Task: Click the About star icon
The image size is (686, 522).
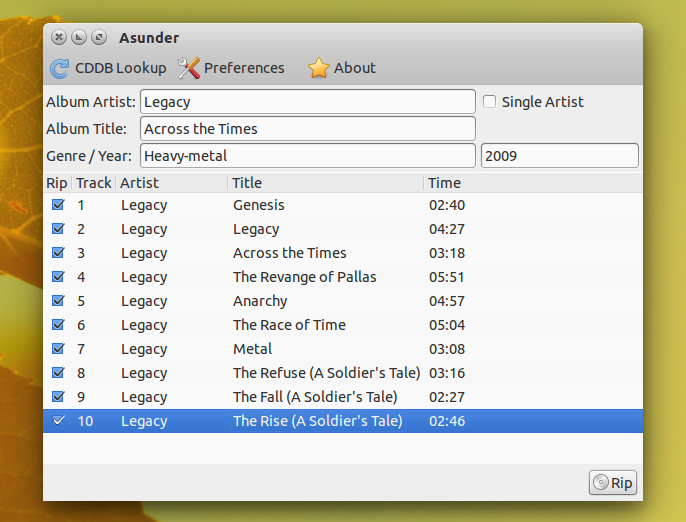Action: (x=318, y=68)
